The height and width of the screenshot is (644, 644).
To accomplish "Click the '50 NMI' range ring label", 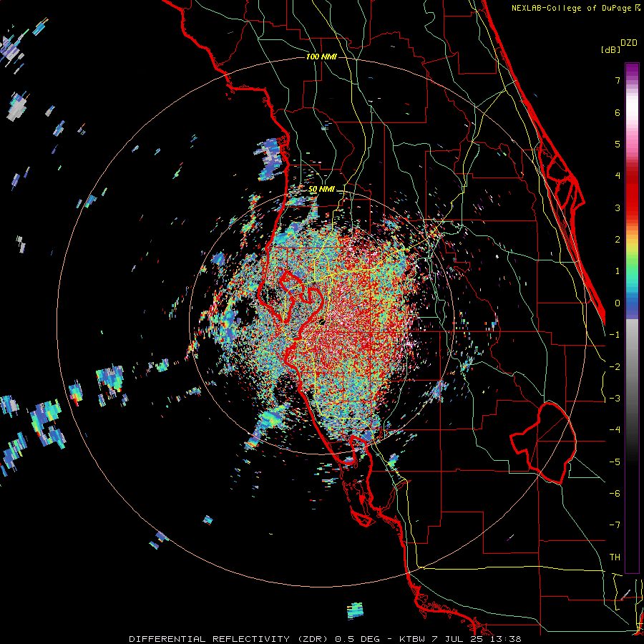I will (x=321, y=190).
